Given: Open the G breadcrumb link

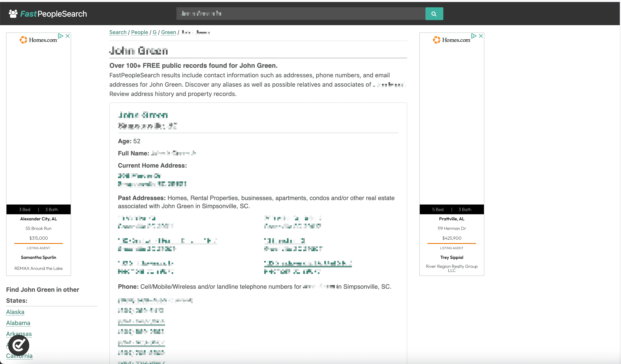Looking at the screenshot, I should click(155, 32).
